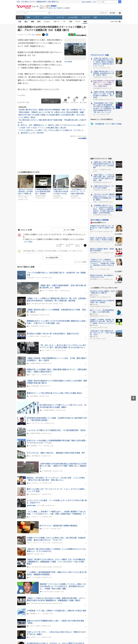The height and width of the screenshot is (644, 138).
Task: Click the keyword search magnifier icon
Action: 49,13
